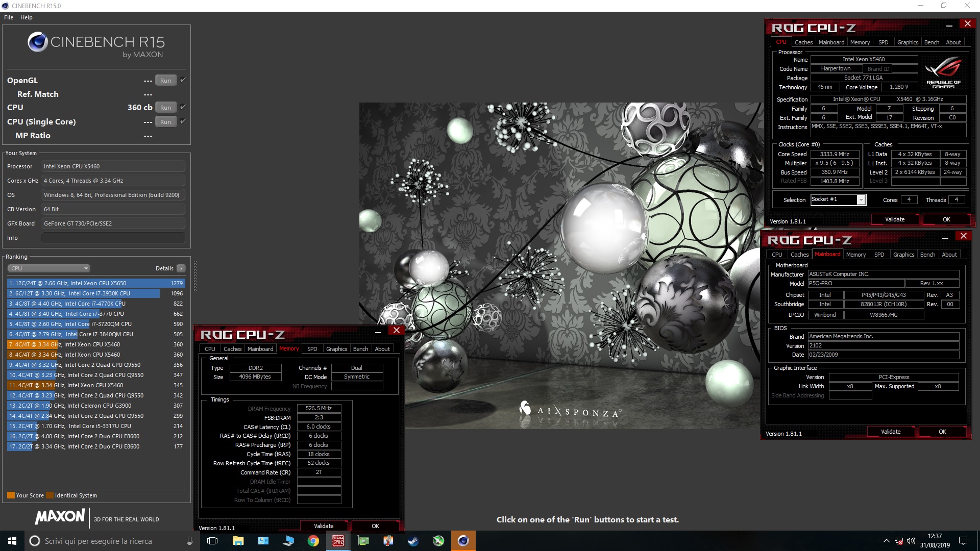This screenshot has width=980, height=551.
Task: Click the green circuit board taskbar icon
Action: pyautogui.click(x=363, y=541)
